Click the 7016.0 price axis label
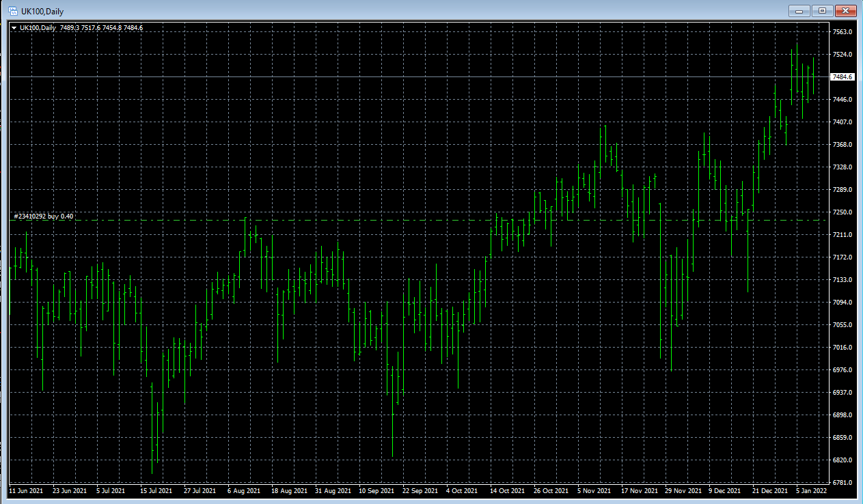The width and height of the screenshot is (863, 504). (843, 348)
